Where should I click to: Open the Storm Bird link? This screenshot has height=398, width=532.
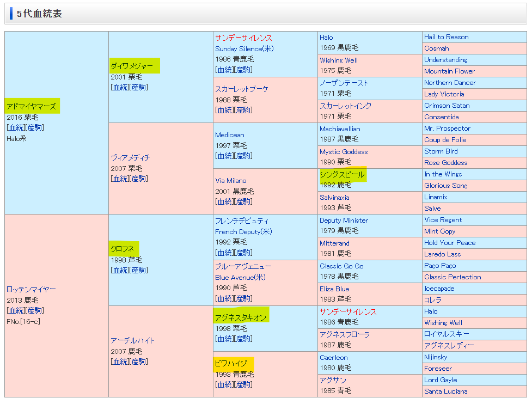[x=441, y=151]
